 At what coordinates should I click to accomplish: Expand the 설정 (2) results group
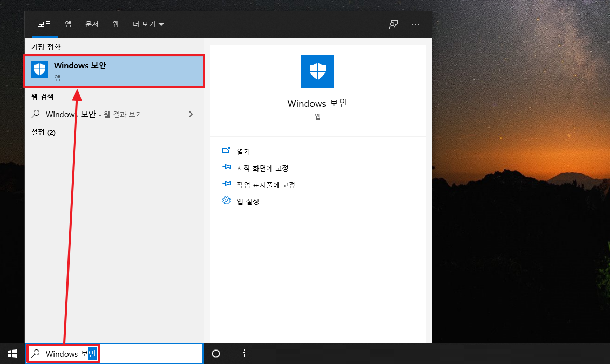43,132
